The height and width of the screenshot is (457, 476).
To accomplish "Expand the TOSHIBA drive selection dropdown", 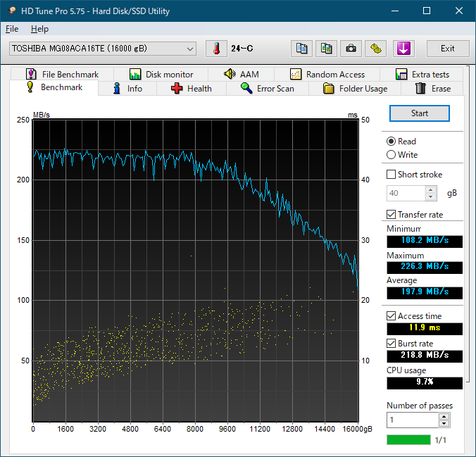I will [x=103, y=49].
